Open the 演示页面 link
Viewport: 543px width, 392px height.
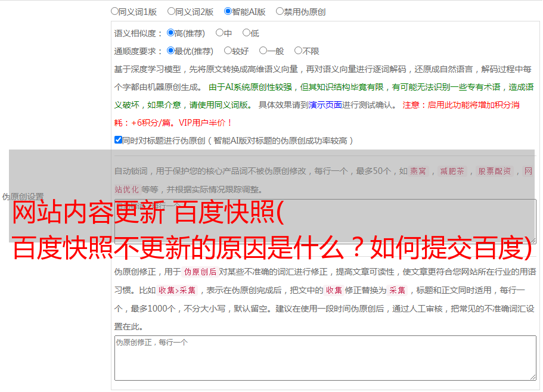(x=325, y=105)
